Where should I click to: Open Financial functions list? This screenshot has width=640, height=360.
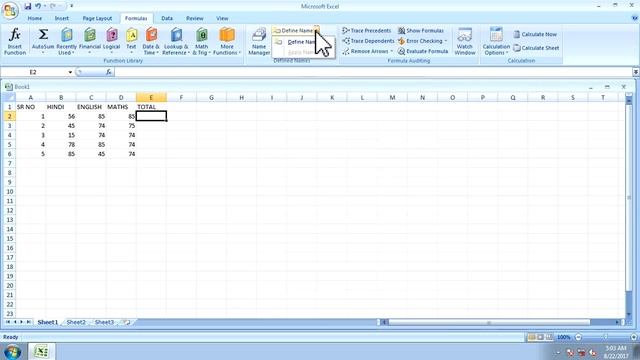pyautogui.click(x=89, y=41)
